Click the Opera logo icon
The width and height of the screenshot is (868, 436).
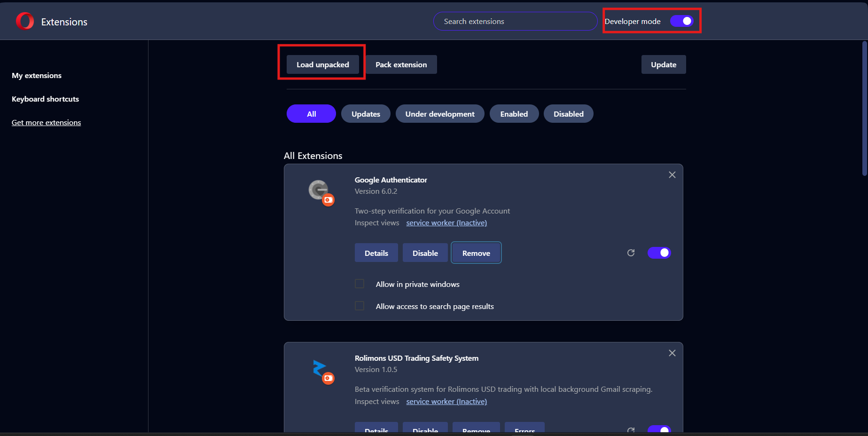coord(25,21)
